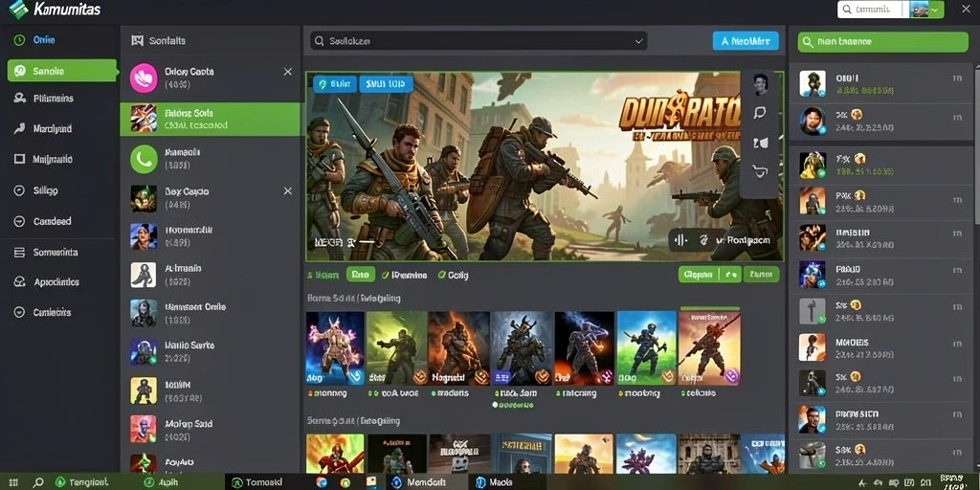Click the pink phone contact icon
The image size is (980, 490).
(144, 78)
